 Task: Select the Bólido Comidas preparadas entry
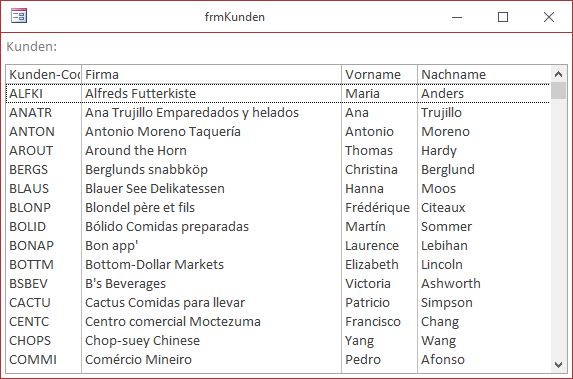click(x=278, y=227)
